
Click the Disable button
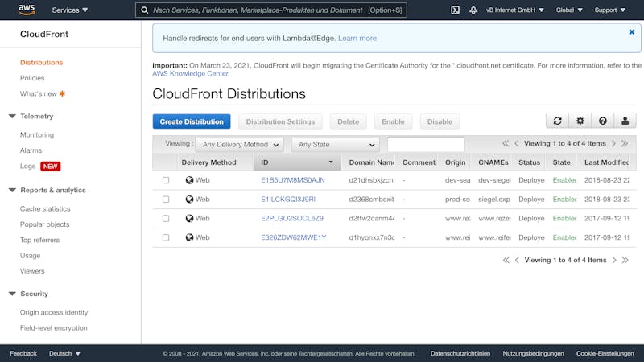click(440, 121)
